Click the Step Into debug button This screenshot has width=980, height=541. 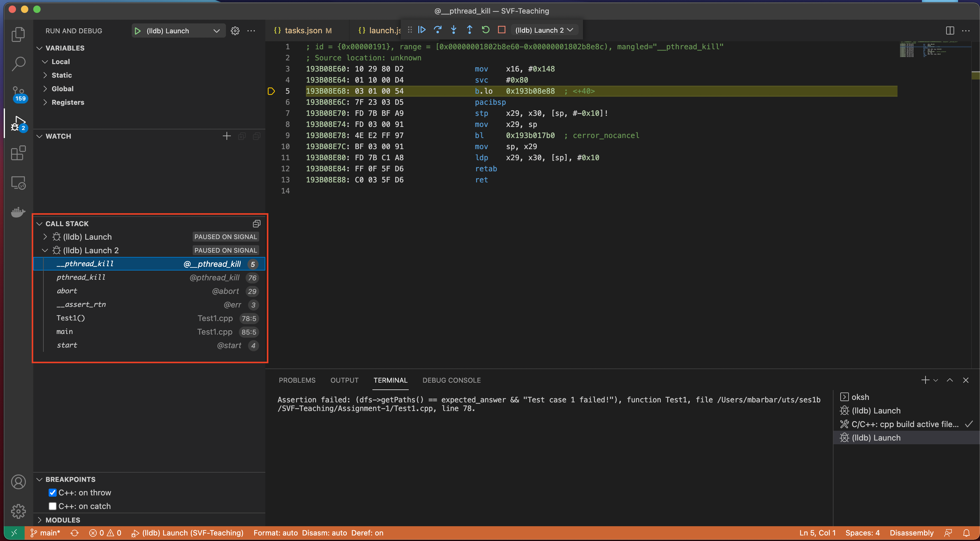pyautogui.click(x=453, y=30)
